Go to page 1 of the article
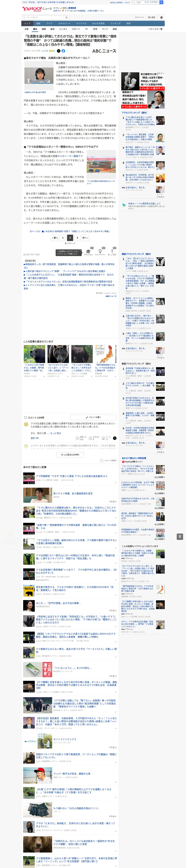Image resolution: width=186 pixels, height=868 pixels. (x=63, y=238)
